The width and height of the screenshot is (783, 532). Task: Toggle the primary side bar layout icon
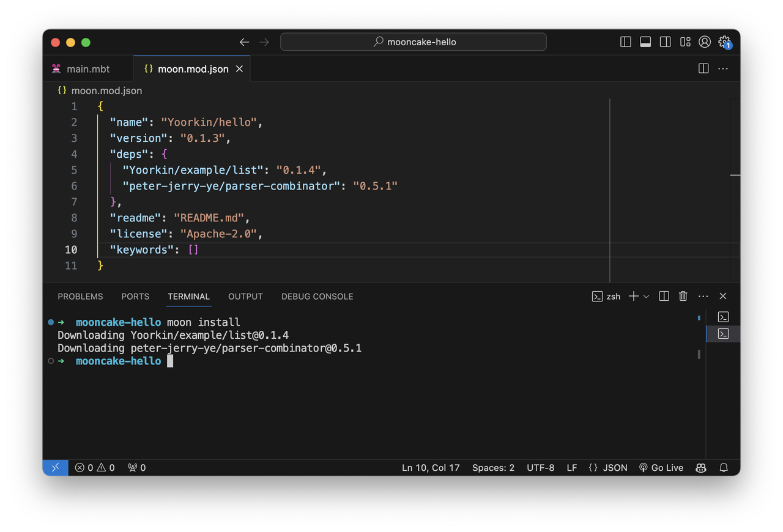[625, 42]
